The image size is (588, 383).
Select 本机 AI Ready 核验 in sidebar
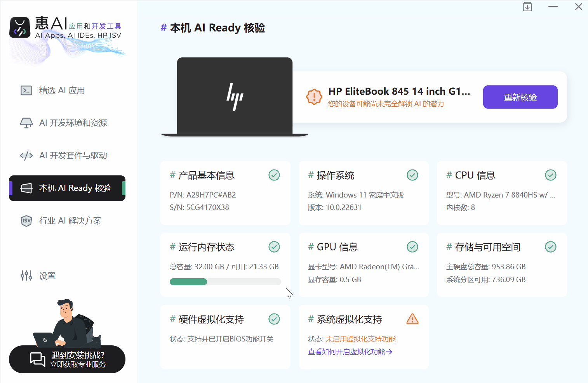click(67, 188)
